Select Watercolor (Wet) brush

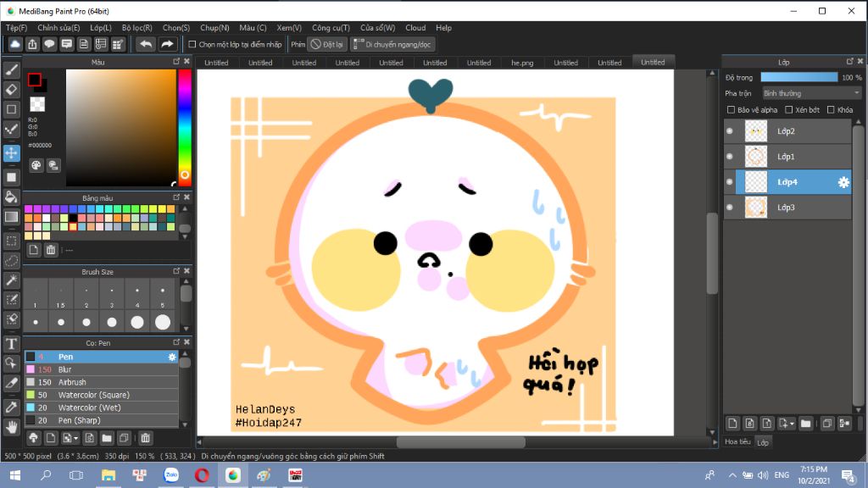point(102,408)
